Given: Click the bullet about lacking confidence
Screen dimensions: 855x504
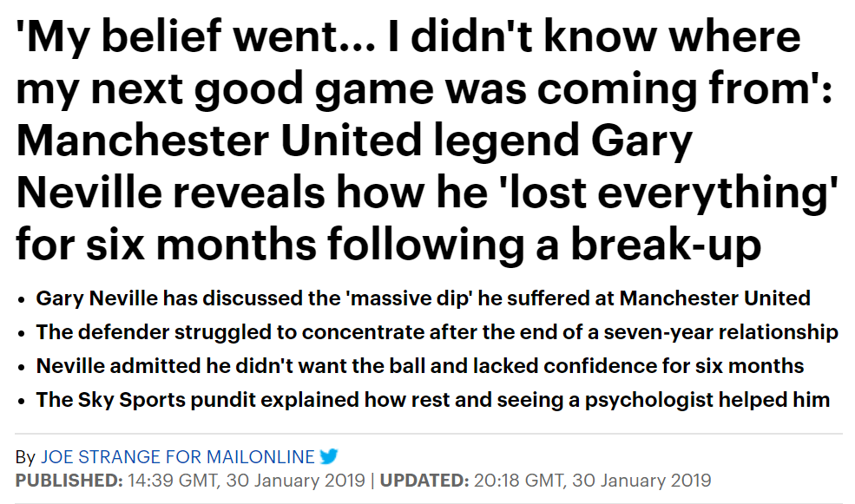Looking at the screenshot, I should coord(420,366).
